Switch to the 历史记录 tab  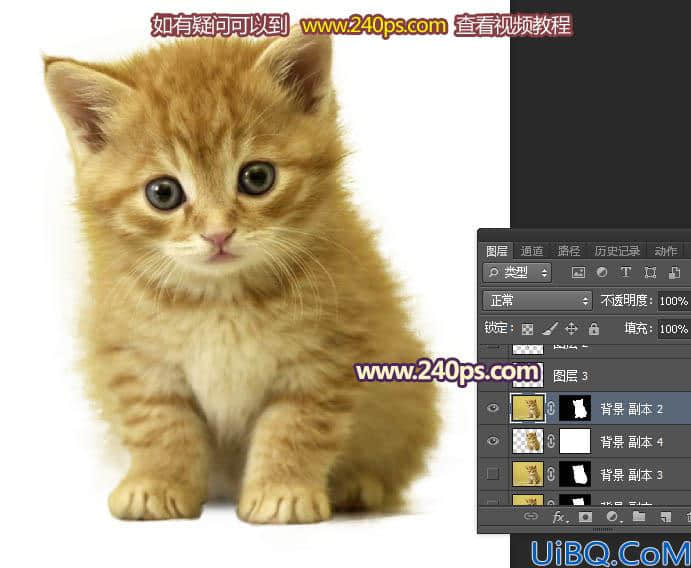point(617,251)
